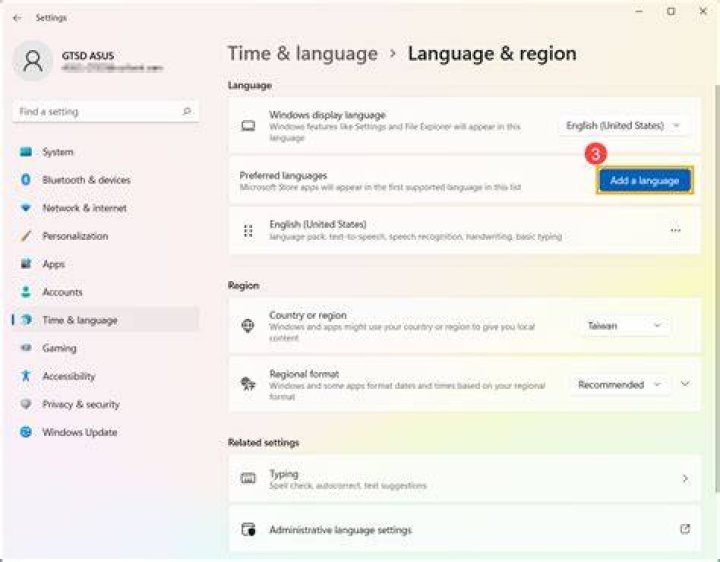This screenshot has height=562, width=720.
Task: Click the Windows display language monitor icon
Action: click(248, 125)
